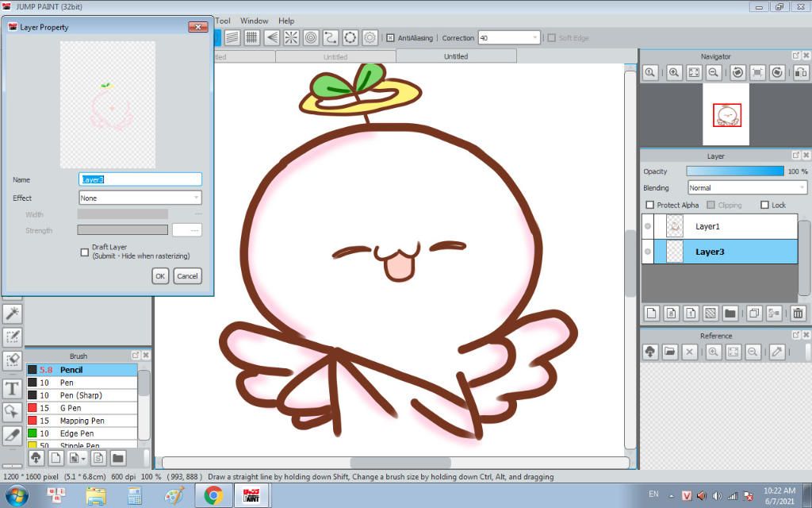The width and height of the screenshot is (812, 508).
Task: Add a new 1-bit layer
Action: [x=691, y=313]
